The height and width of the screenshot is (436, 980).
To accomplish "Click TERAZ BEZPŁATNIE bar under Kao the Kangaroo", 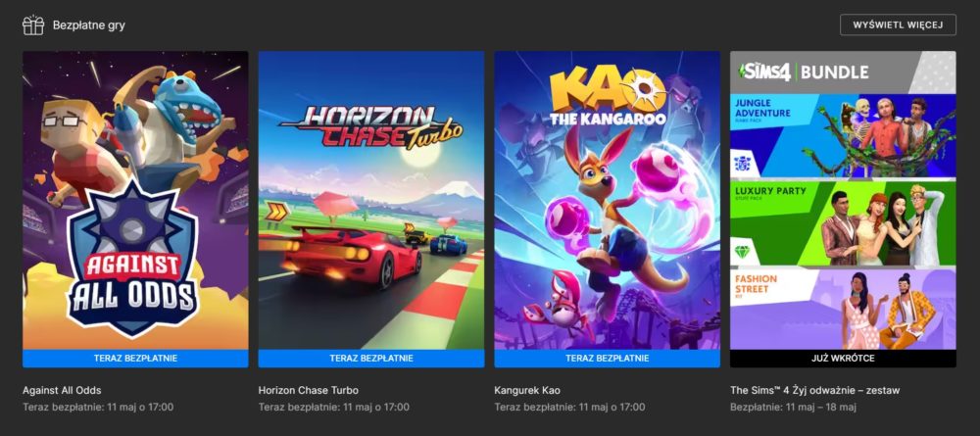I will point(607,359).
